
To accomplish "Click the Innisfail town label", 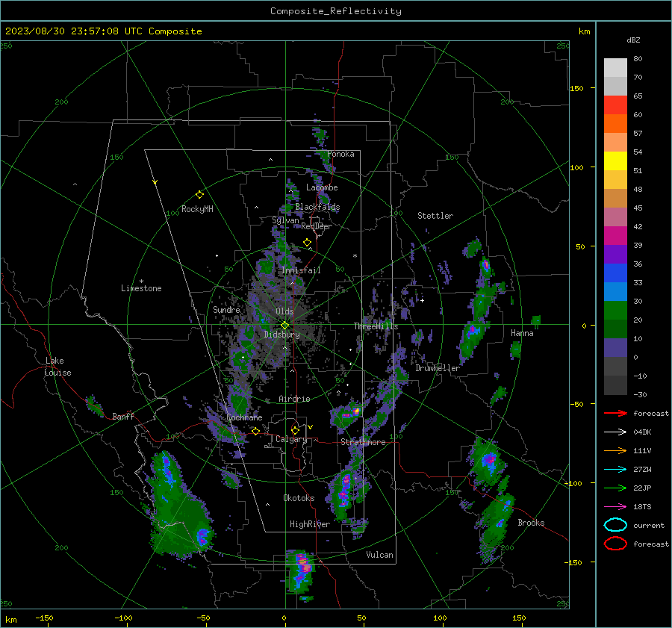I will pos(301,270).
